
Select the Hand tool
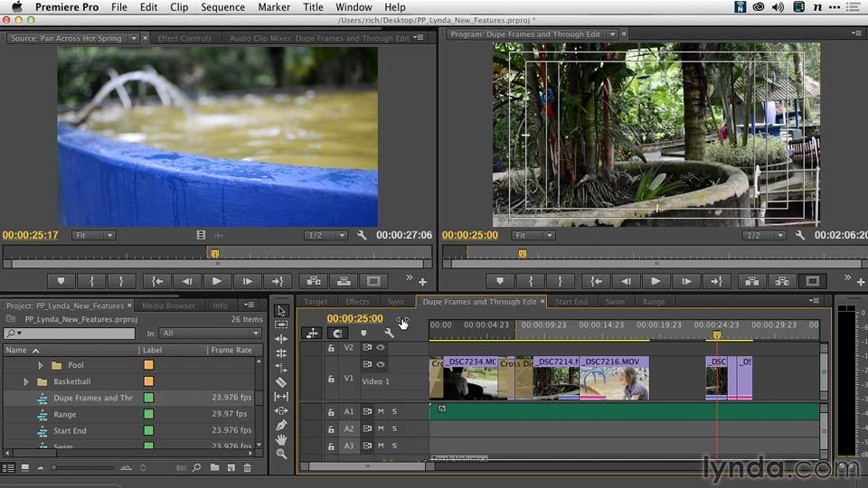(281, 439)
